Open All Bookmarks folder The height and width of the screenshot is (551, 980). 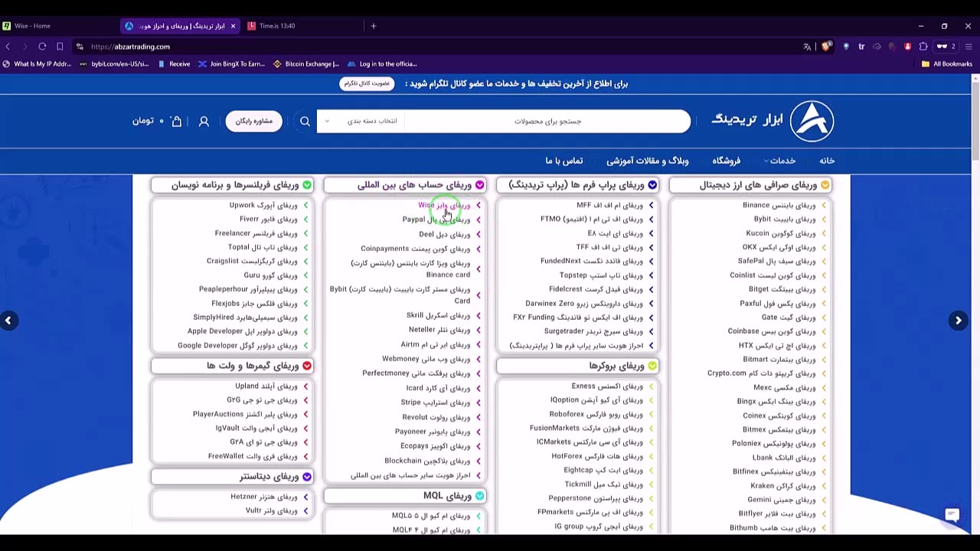947,64
